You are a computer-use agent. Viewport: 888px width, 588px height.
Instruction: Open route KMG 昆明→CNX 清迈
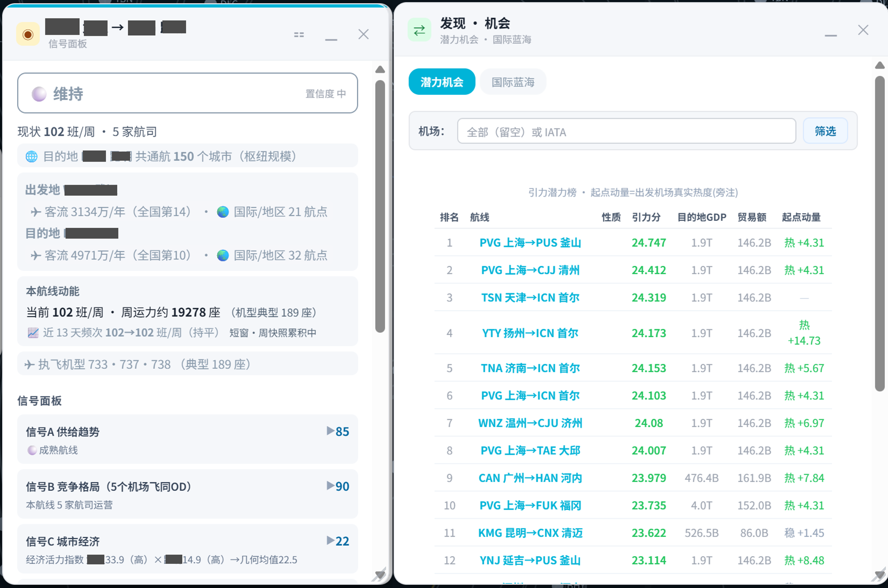tap(530, 532)
